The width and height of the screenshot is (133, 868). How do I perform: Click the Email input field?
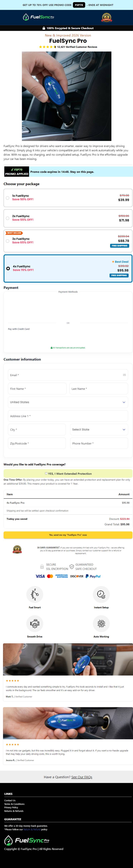point(68,375)
